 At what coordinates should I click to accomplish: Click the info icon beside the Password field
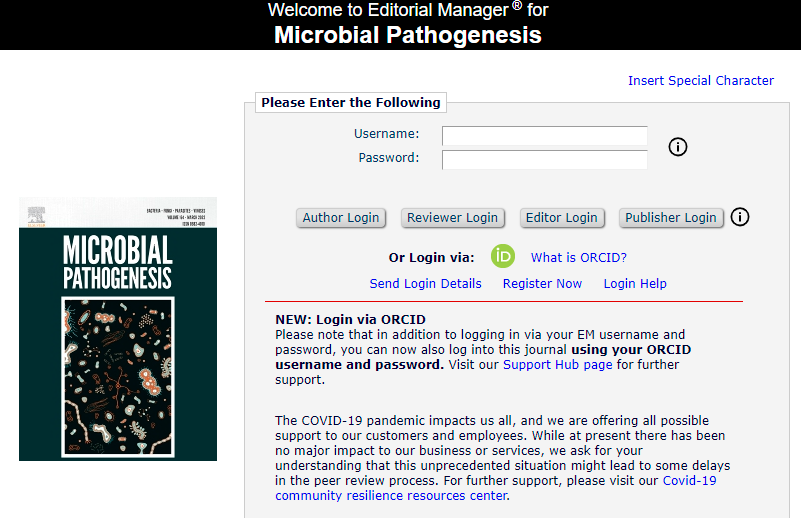pyautogui.click(x=677, y=147)
